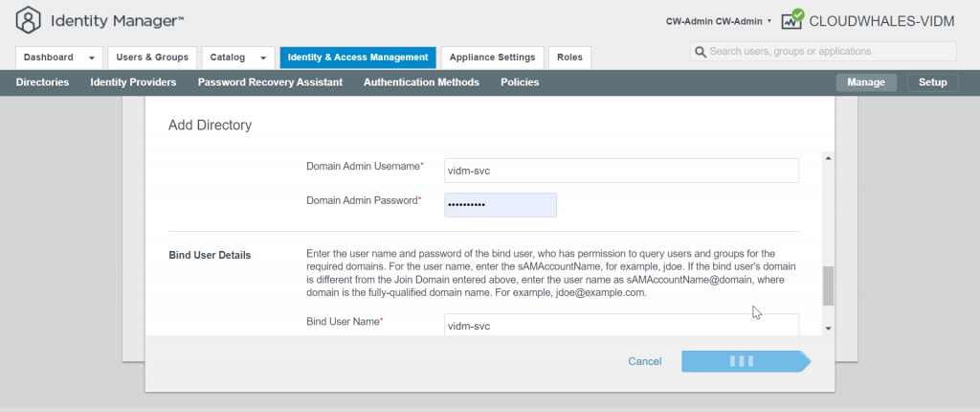Viewport: 980px width, 412px height.
Task: Click the dialog scrollbar down arrow
Action: pyautogui.click(x=828, y=328)
